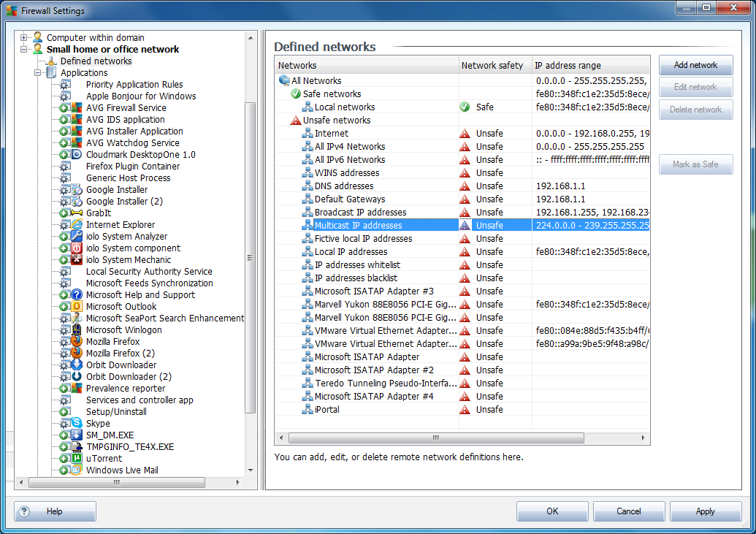Select the Teredo Tunneling Pseudo-Interface row

(462, 383)
